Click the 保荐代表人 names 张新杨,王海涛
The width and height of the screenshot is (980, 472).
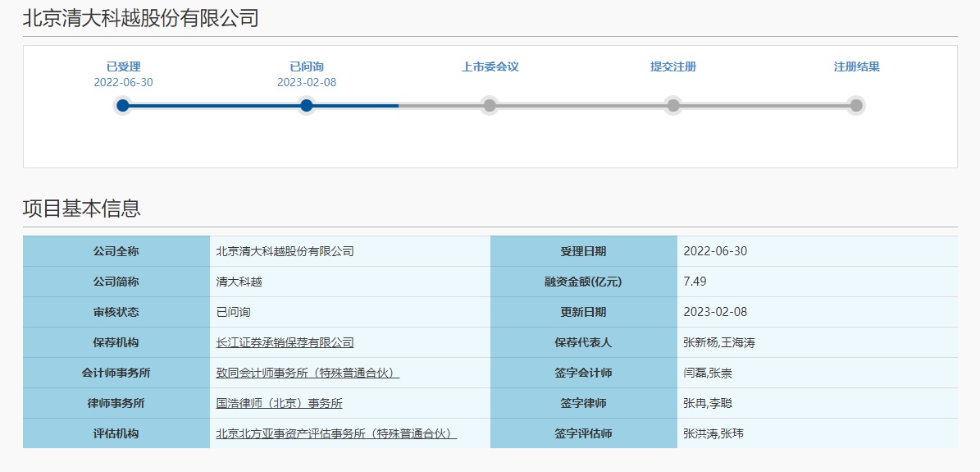point(718,342)
